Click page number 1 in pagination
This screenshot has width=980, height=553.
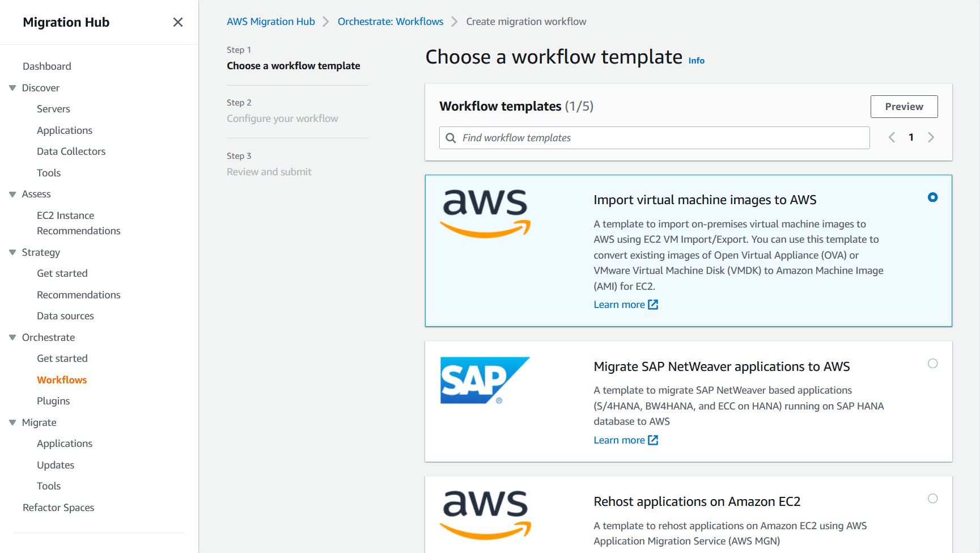tap(911, 137)
